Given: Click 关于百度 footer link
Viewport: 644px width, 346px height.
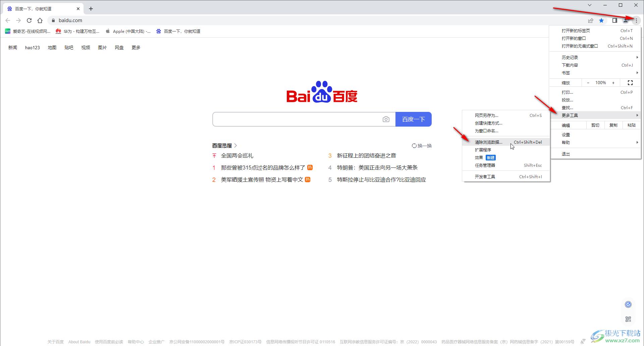Looking at the screenshot, I should 55,342.
